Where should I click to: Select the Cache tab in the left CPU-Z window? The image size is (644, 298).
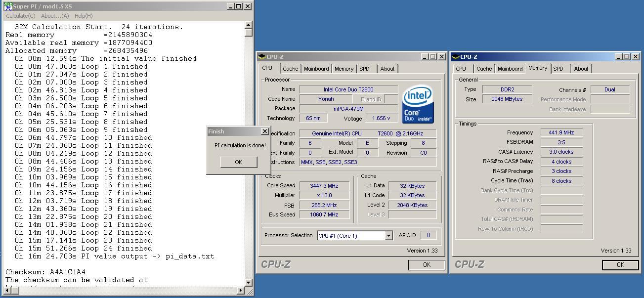(x=291, y=69)
